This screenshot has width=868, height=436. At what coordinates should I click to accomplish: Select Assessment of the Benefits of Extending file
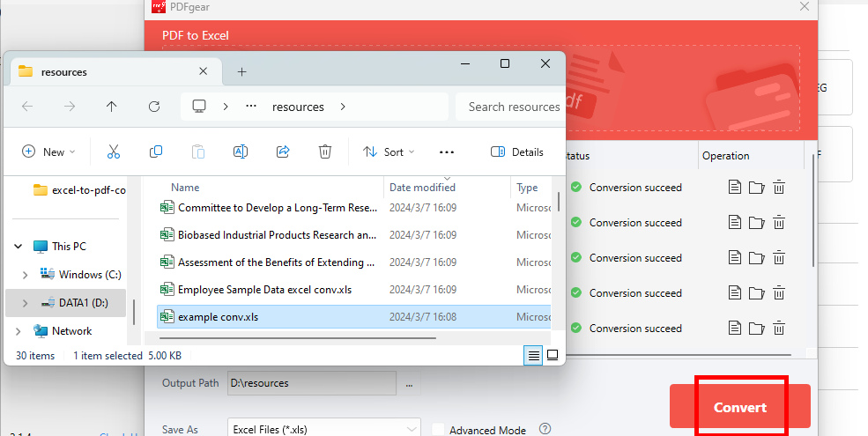354,262
